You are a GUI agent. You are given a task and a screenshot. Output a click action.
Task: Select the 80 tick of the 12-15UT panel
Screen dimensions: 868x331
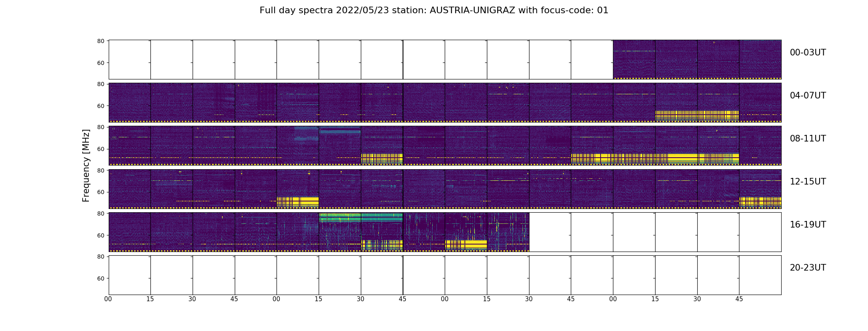tap(100, 170)
